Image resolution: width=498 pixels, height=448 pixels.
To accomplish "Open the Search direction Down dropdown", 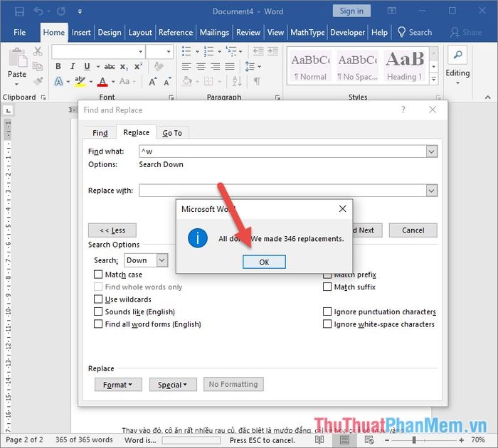I will (x=161, y=260).
